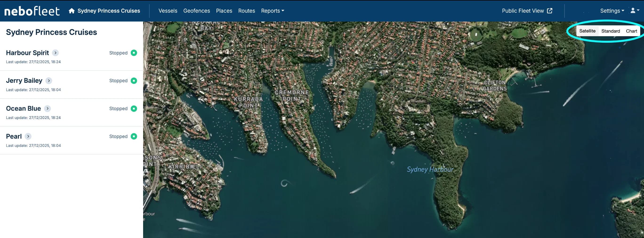This screenshot has width=644, height=238.
Task: Expand Jerry Bailey details chevron
Action: [49, 81]
